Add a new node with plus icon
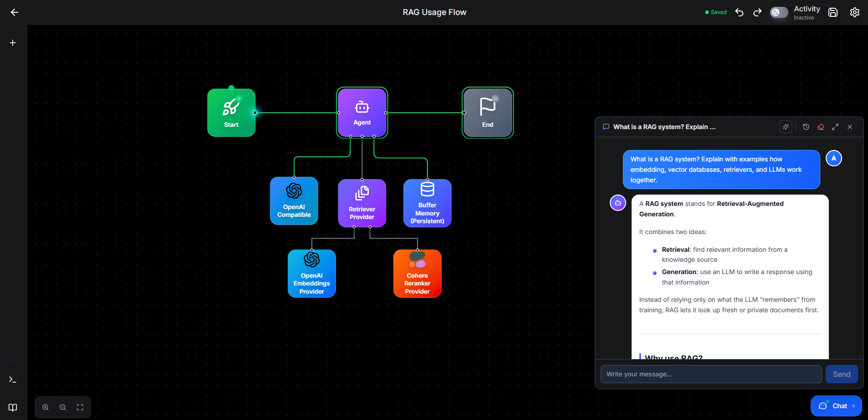Viewport: 868px width, 420px height. (13, 43)
